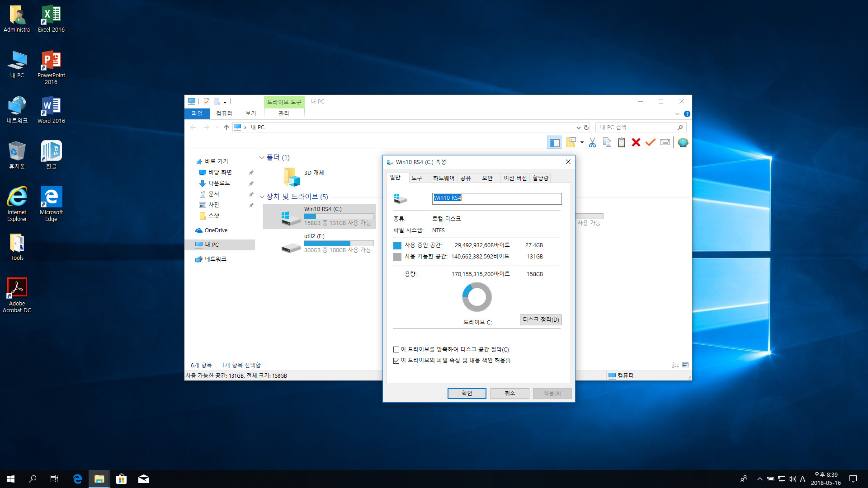Open the folder options dropdown arrow

[x=582, y=143]
